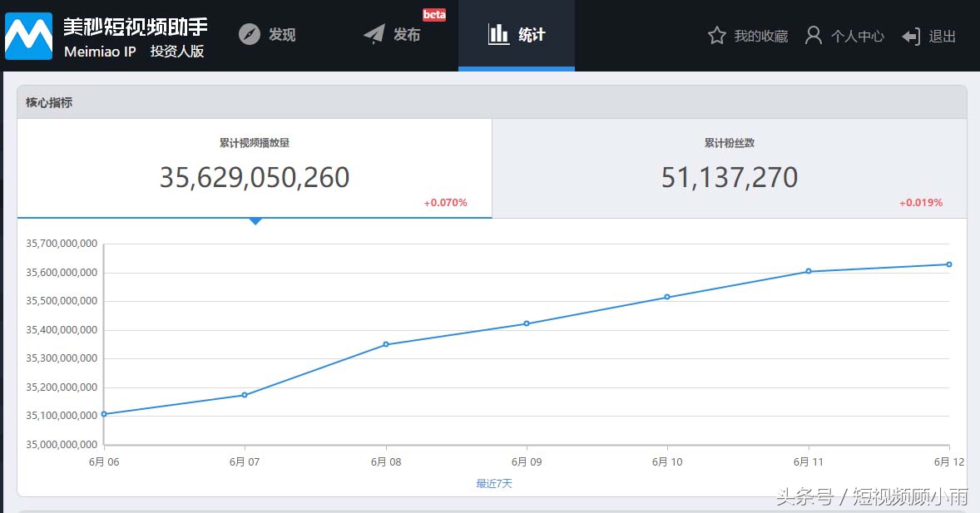
Task: Click the compass icon beside 发现
Action: 250,35
